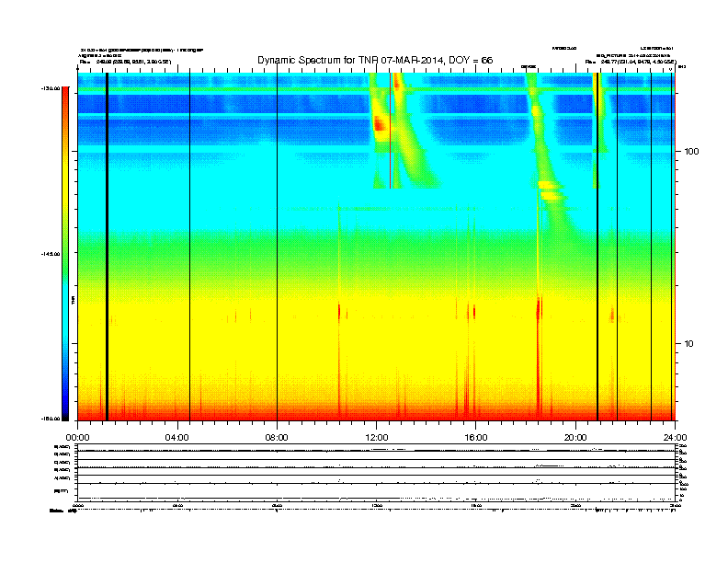Click the thick black vertical marker near 01:00
The width and height of the screenshot is (728, 563).
(x=107, y=247)
